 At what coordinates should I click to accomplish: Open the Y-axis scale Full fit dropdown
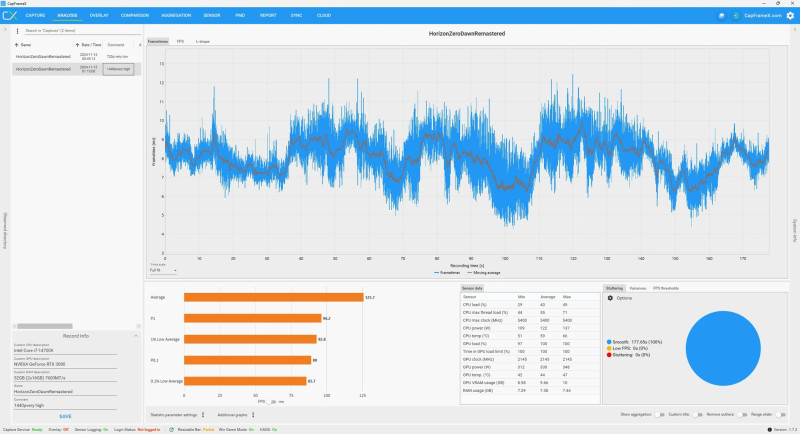(163, 270)
